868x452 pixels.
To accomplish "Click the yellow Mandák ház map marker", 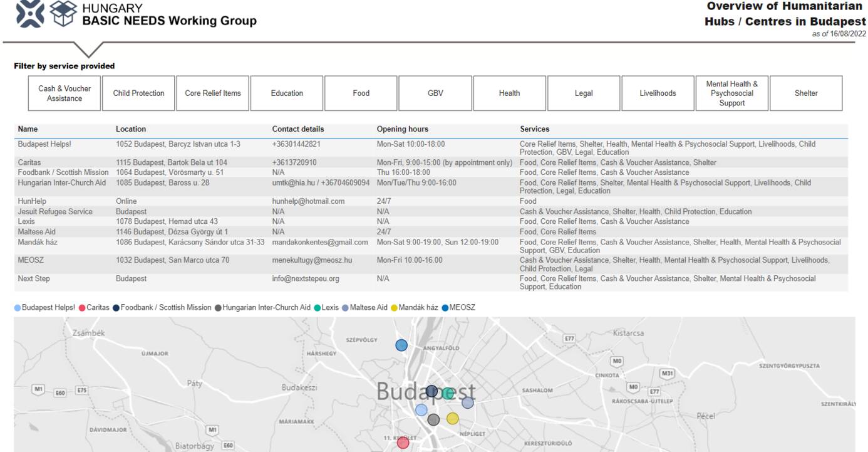I will tap(453, 418).
